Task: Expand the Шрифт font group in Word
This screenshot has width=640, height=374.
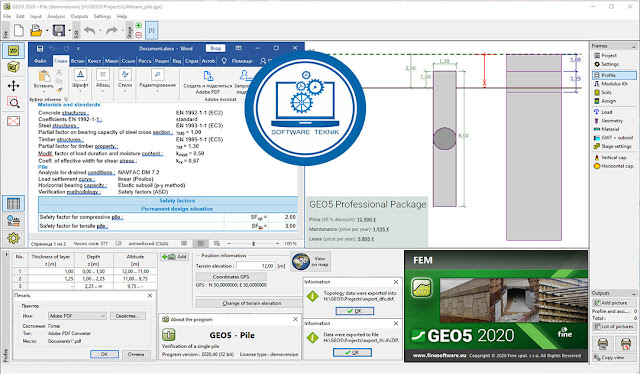Action: 80,80
